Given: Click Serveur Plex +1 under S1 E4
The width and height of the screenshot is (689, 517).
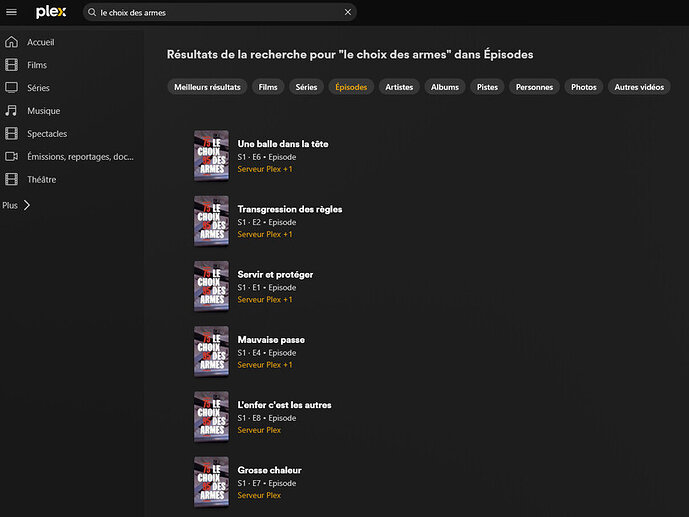Looking at the screenshot, I should 265,365.
